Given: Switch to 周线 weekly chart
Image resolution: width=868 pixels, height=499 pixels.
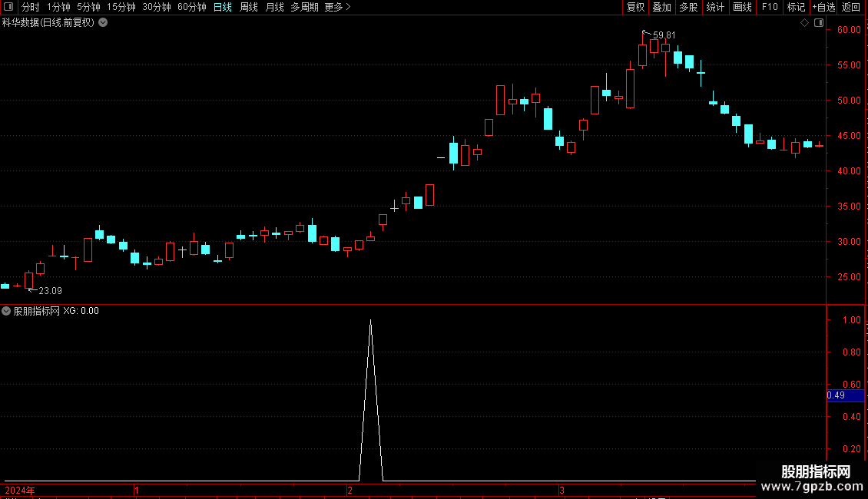Looking at the screenshot, I should coord(249,7).
